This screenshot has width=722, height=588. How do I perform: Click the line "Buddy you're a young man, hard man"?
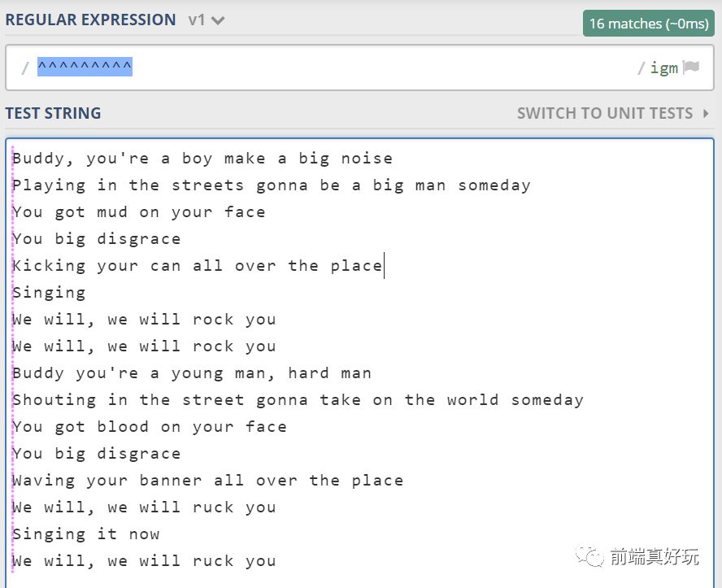(x=192, y=373)
